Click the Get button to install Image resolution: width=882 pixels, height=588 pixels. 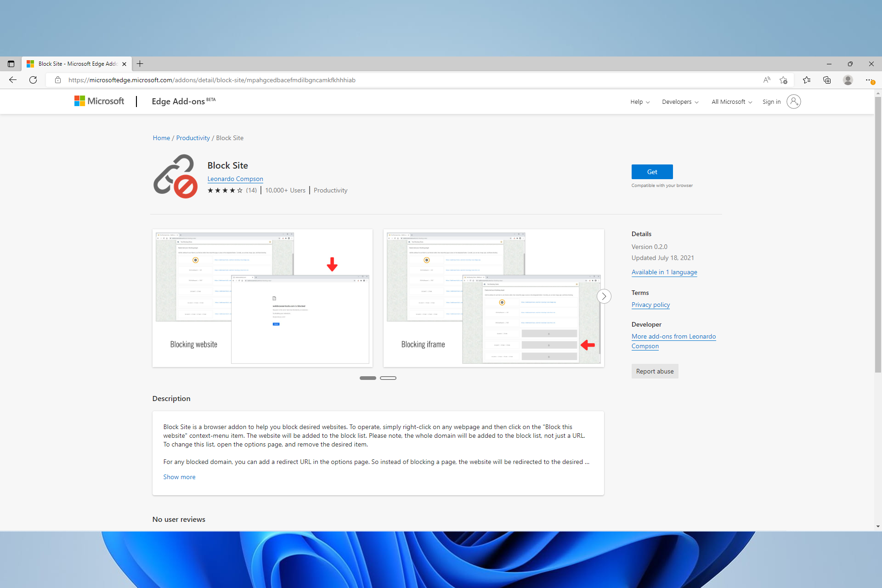point(652,172)
